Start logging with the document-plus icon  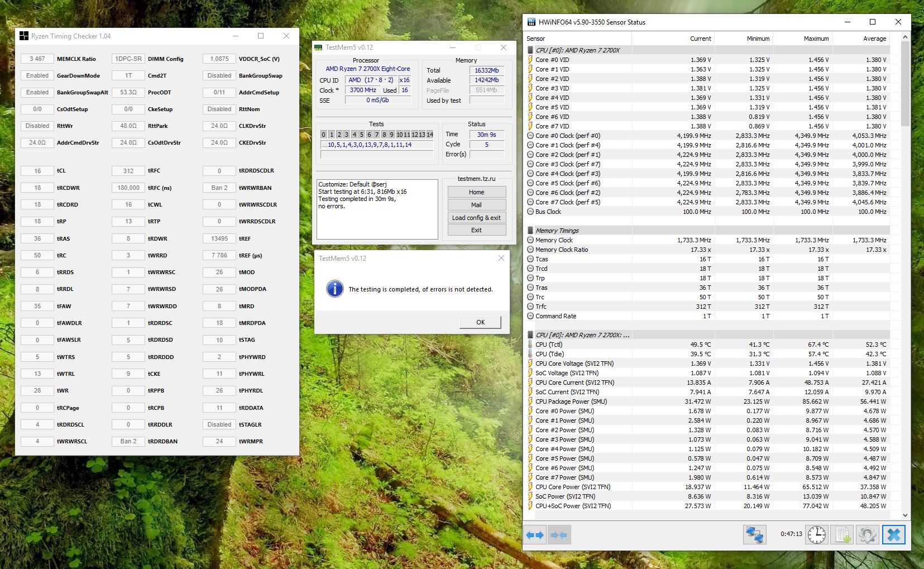coord(842,535)
